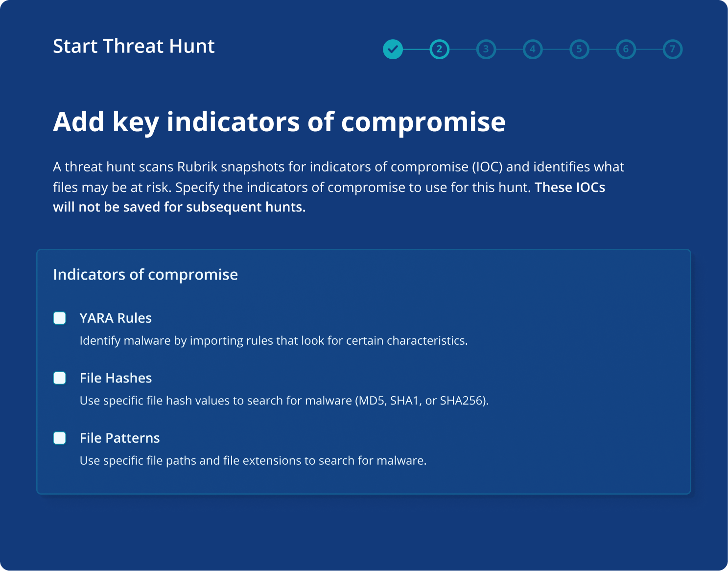Click the YARA Rules label

point(116,318)
